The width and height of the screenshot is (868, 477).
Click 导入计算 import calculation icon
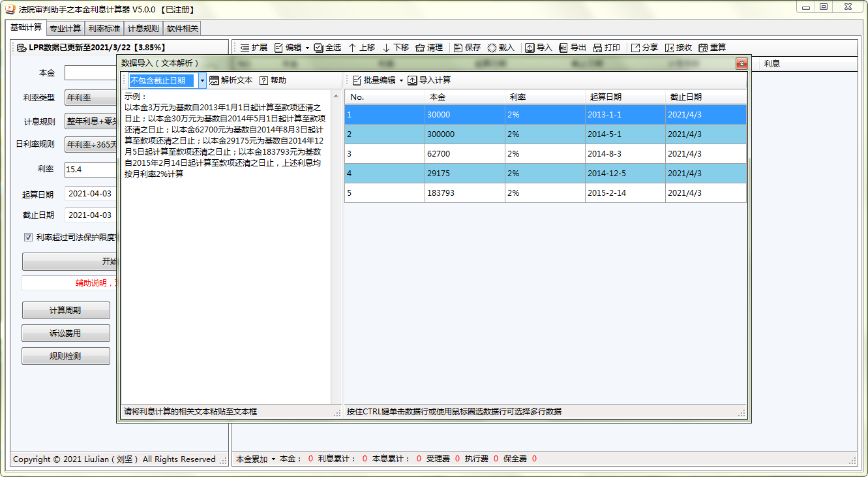412,80
